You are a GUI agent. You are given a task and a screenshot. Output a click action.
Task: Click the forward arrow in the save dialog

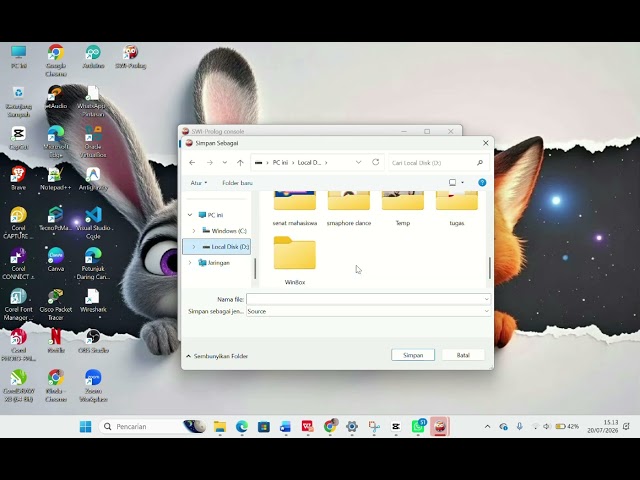(210, 162)
